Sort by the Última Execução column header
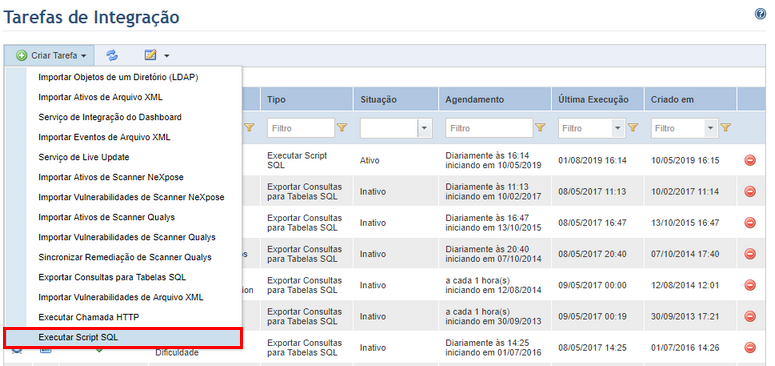775x366 pixels. [x=598, y=99]
